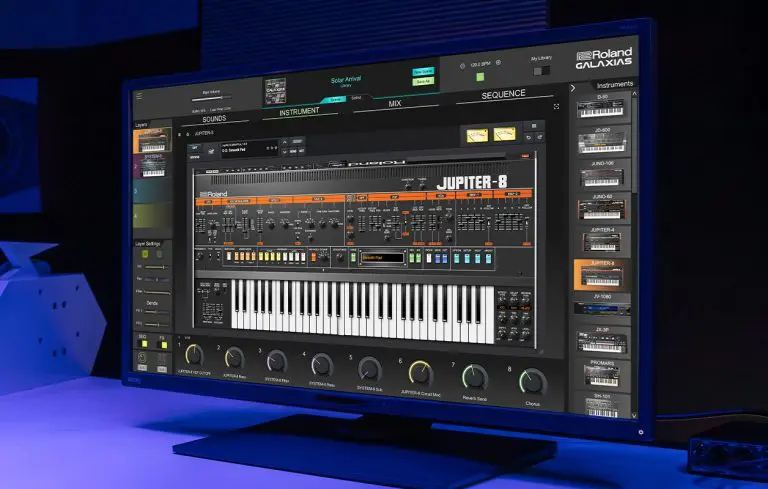This screenshot has width=768, height=489.
Task: Click the fullscreen icon below the Sequence tab
Action: tap(556, 106)
